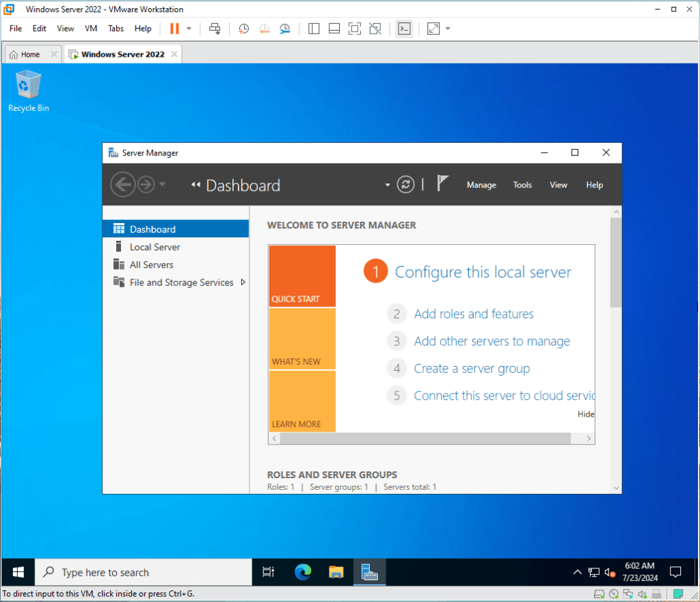Open the snapshot manager icon
The image size is (700, 602).
[x=285, y=29]
